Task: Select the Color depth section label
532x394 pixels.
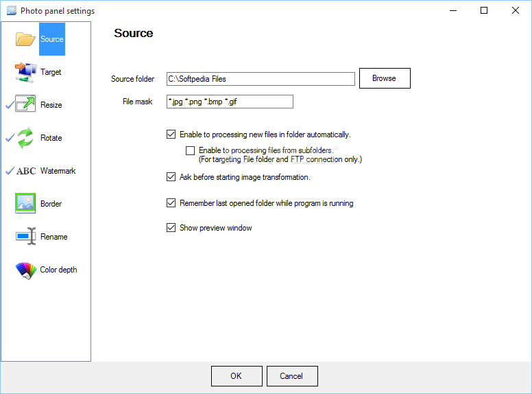Action: pyautogui.click(x=59, y=270)
